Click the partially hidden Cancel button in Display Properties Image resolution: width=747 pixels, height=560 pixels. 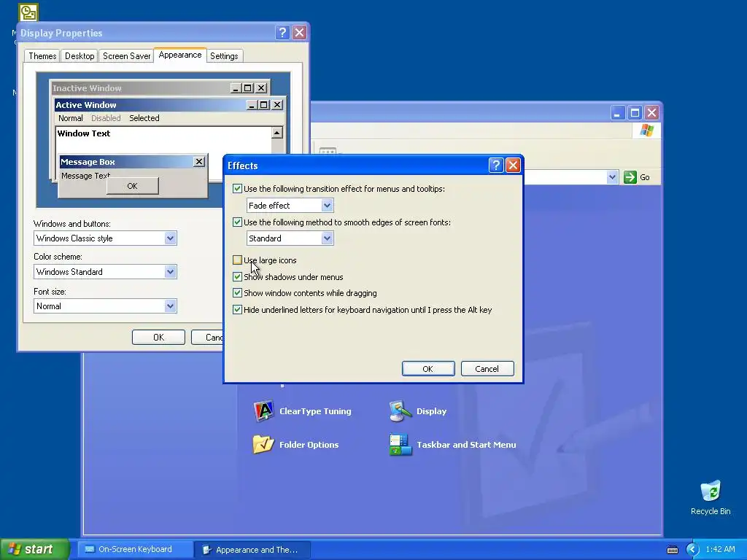tap(208, 337)
